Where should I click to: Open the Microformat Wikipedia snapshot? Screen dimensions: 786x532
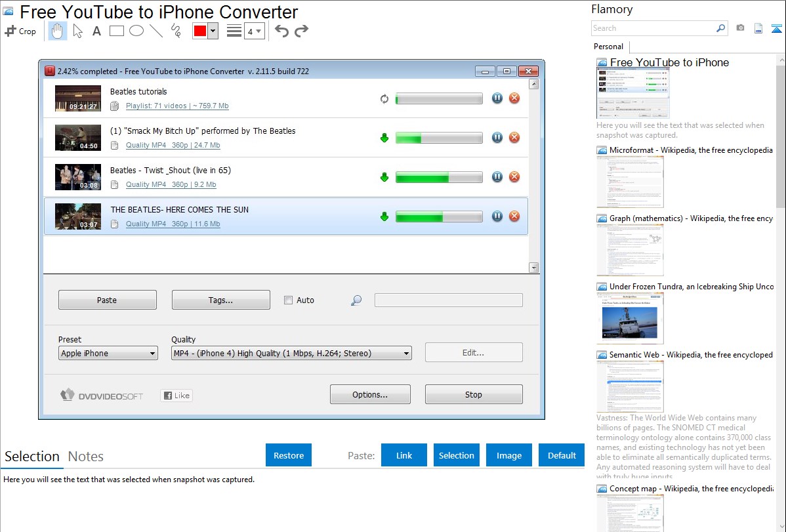[630, 182]
